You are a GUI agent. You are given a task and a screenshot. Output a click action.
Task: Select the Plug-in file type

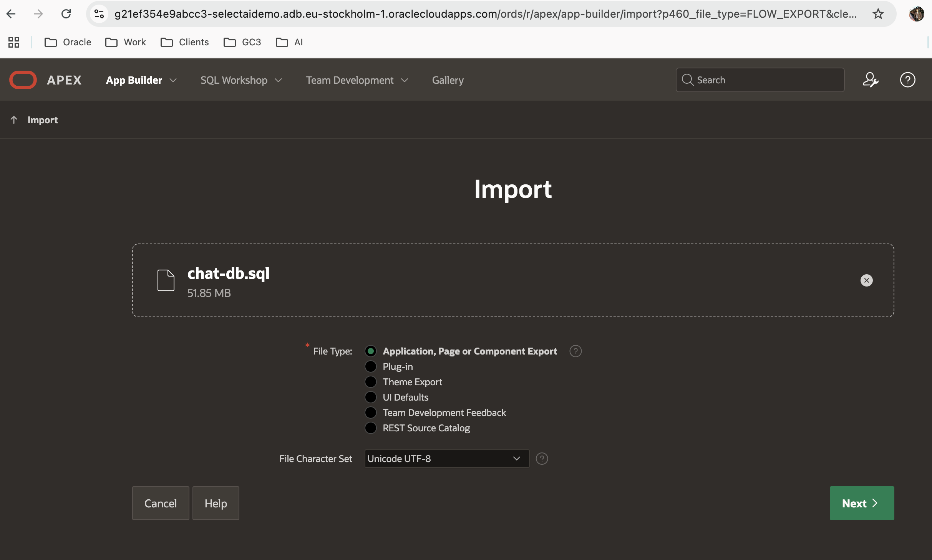pyautogui.click(x=371, y=366)
